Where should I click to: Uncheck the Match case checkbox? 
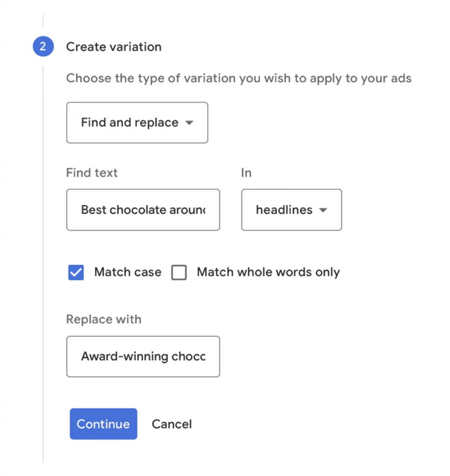[x=76, y=272]
